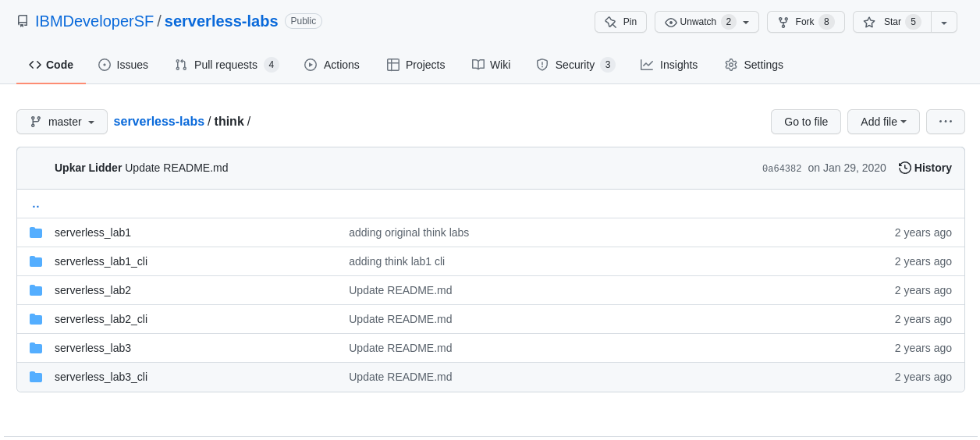Open the master branch selector dropdown

(x=62, y=122)
